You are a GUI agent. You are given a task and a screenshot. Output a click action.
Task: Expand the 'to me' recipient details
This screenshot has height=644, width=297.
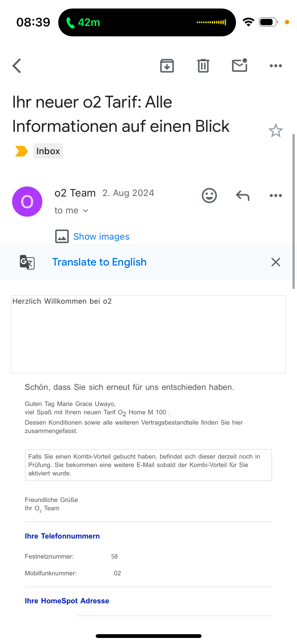point(71,210)
